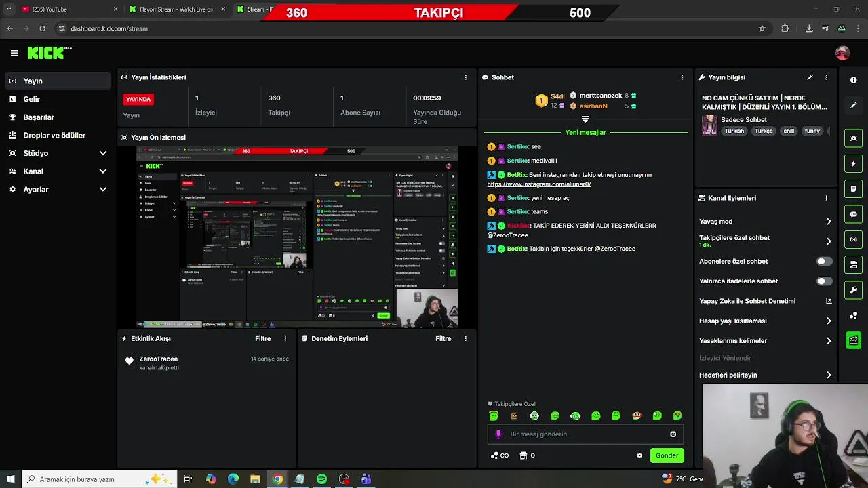Image resolution: width=868 pixels, height=488 pixels.
Task: Toggle the channel actions icon in right sidebar
Action: [853, 265]
